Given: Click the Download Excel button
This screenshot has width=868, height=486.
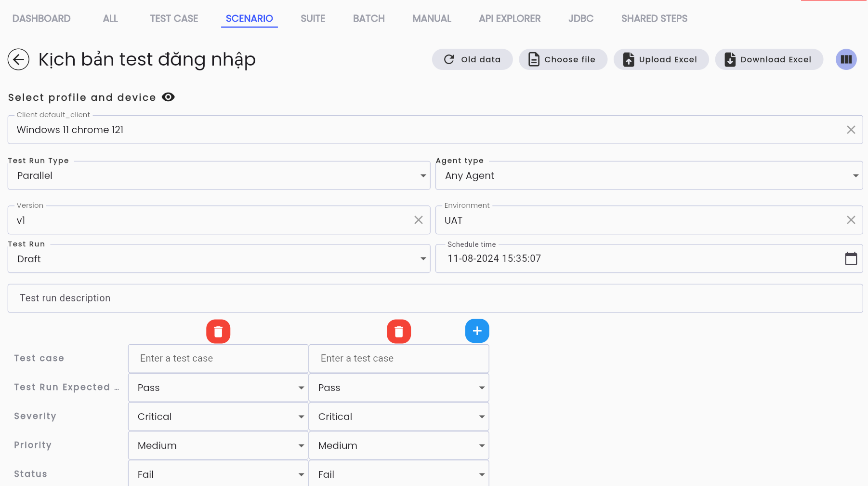Looking at the screenshot, I should click(769, 59).
